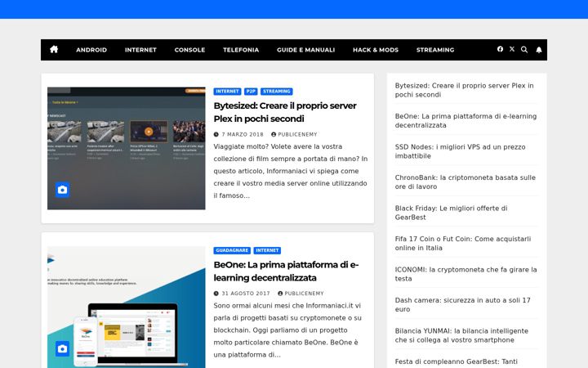Open sidebar link ICONOMI cryptomoneta
This screenshot has width=588, height=368.
pos(465,274)
